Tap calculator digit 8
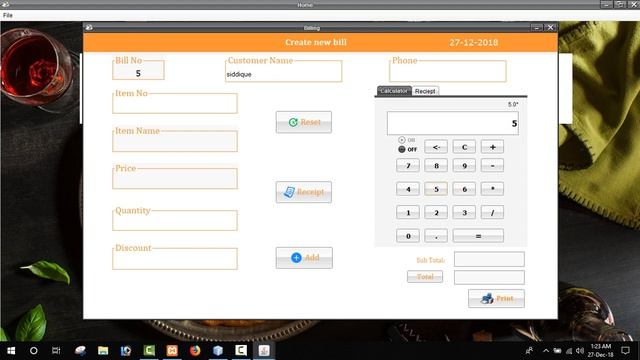The image size is (640, 360). click(x=436, y=165)
